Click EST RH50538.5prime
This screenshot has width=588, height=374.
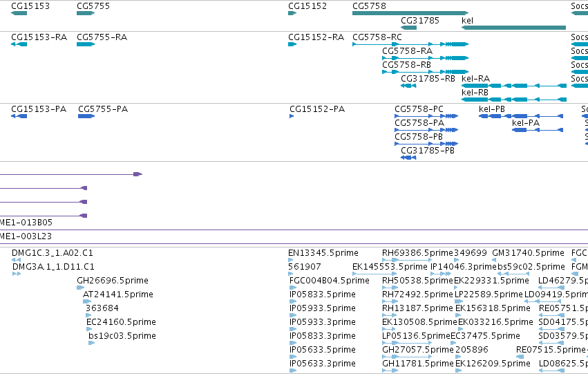[390, 288]
